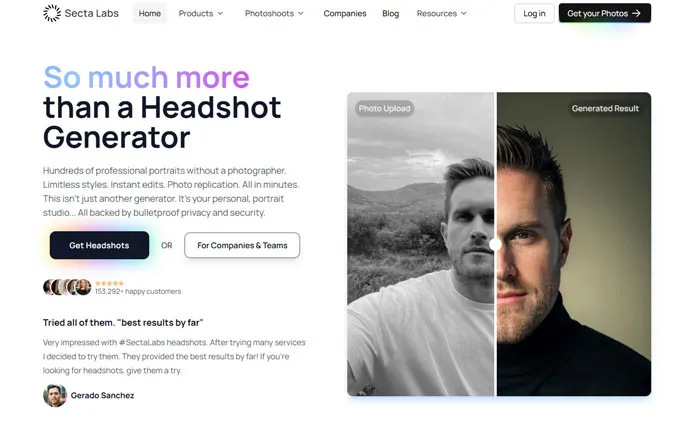Click the arrow icon in Get your Photos

[x=636, y=13]
